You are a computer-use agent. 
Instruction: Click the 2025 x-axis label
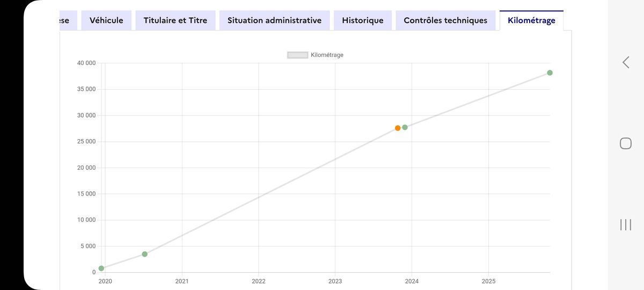click(x=488, y=281)
